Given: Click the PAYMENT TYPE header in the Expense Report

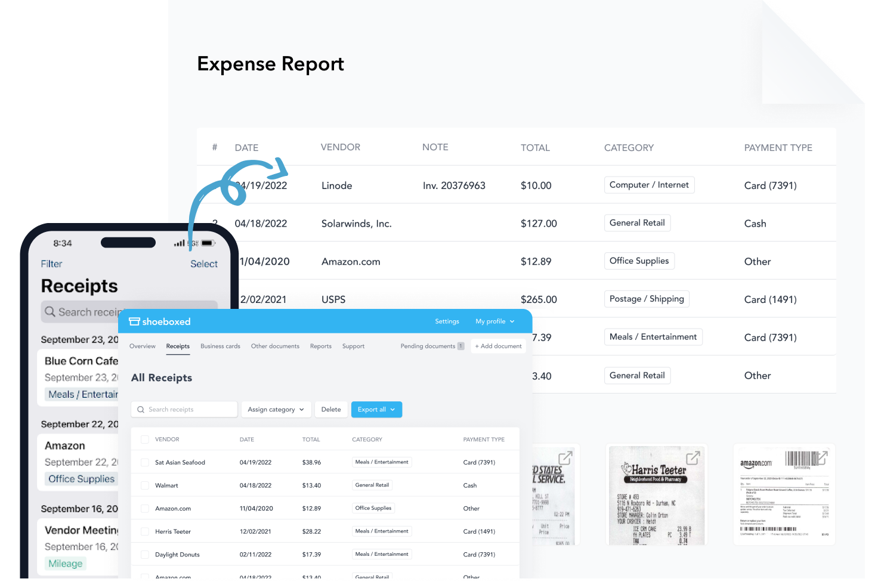Looking at the screenshot, I should pos(778,148).
